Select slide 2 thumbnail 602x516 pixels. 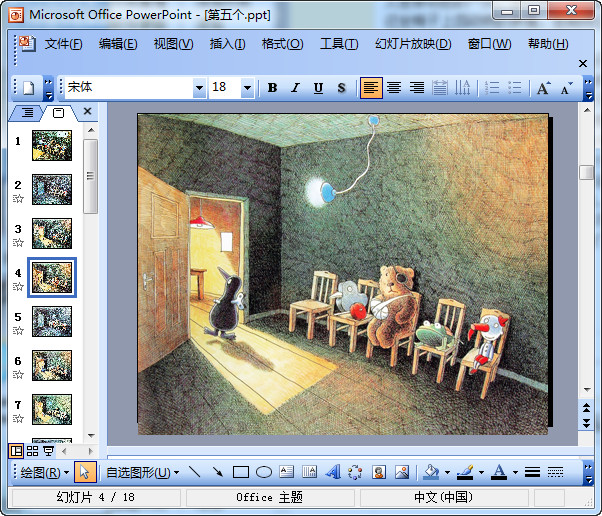[x=52, y=189]
